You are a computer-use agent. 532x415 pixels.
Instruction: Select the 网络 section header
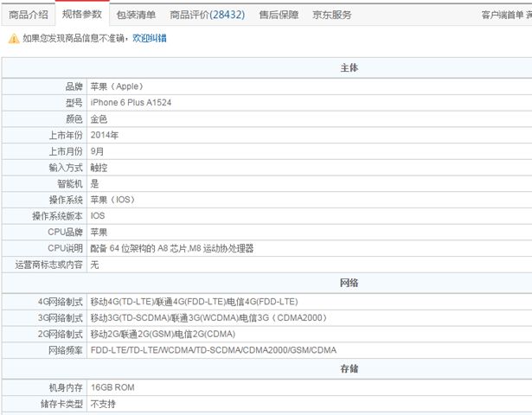(x=349, y=283)
